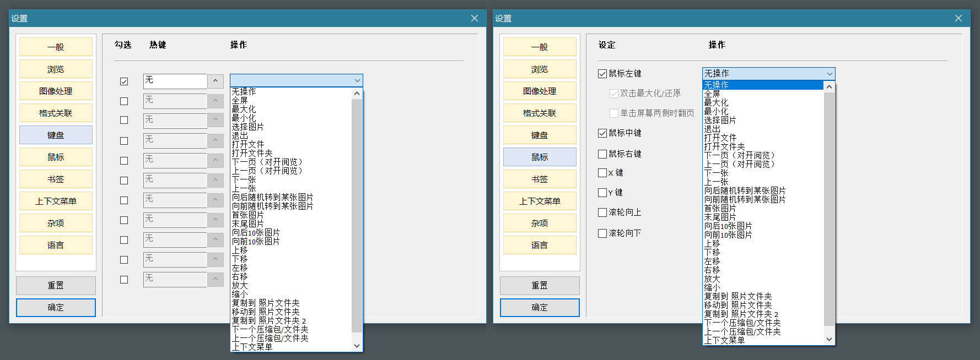The height and width of the screenshot is (360, 980).
Task: Open the 语言 tab in the keyboard settings window
Action: point(56,245)
